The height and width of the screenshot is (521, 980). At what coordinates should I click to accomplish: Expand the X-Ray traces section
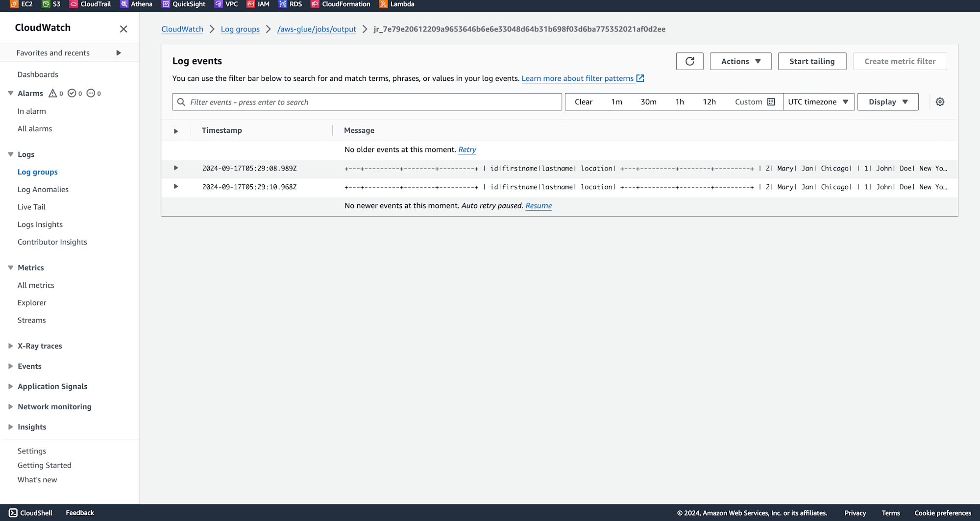point(10,346)
